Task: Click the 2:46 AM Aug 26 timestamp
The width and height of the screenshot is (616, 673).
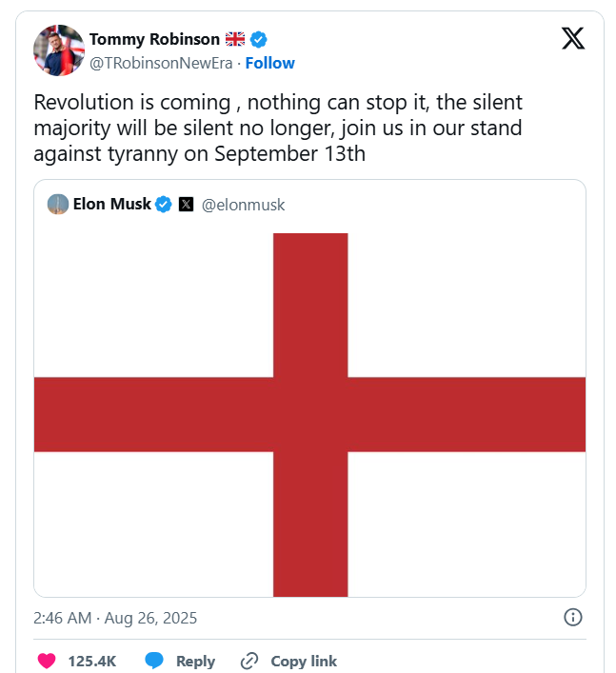Action: click(115, 618)
